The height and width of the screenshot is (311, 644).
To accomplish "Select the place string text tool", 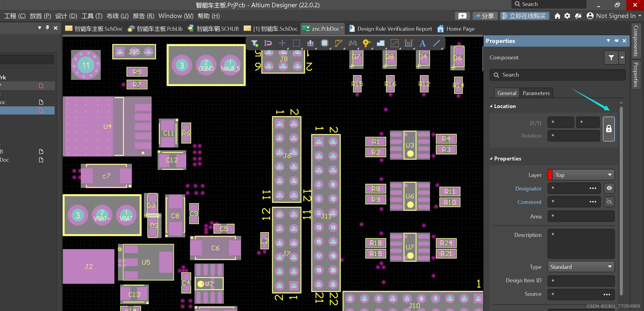I will click(x=423, y=43).
